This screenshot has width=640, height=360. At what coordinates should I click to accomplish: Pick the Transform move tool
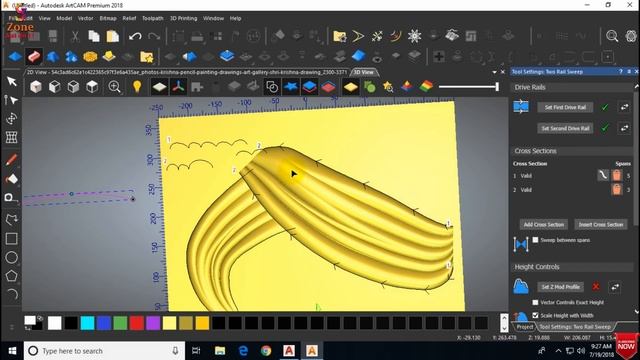[11, 118]
